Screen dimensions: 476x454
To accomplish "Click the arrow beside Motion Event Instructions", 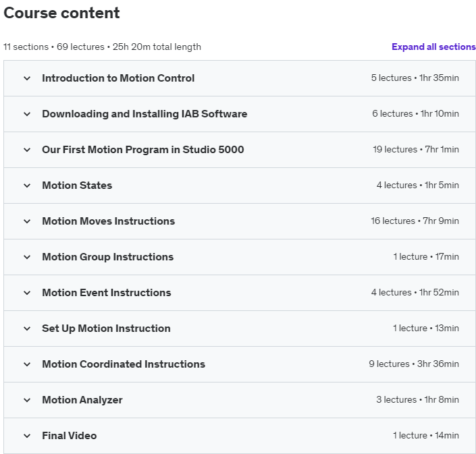I will point(27,293).
